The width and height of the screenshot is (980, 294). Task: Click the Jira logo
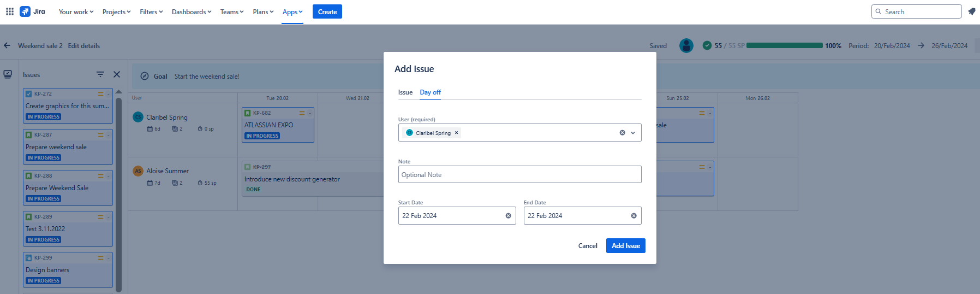click(x=32, y=11)
